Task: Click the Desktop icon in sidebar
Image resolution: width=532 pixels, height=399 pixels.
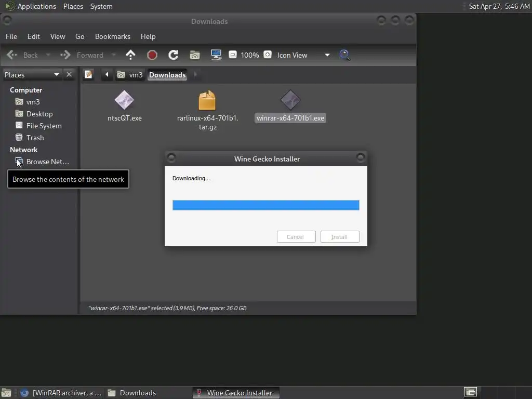Action: pyautogui.click(x=19, y=114)
